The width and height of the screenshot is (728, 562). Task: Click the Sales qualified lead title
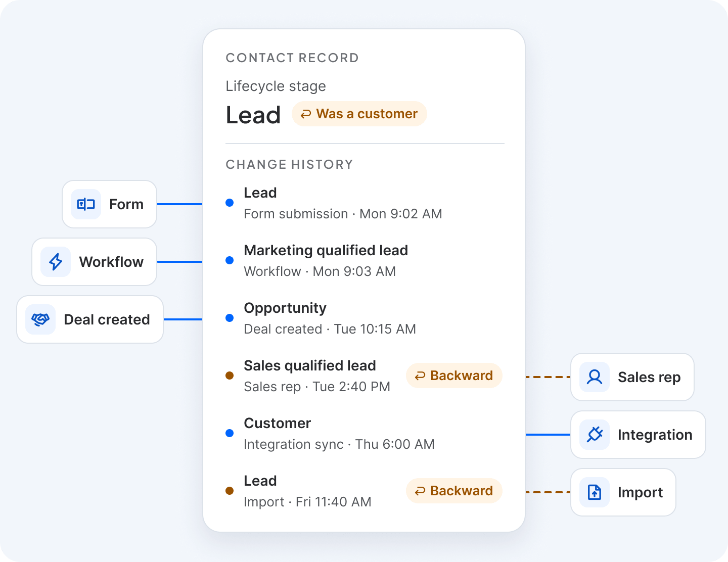click(310, 366)
